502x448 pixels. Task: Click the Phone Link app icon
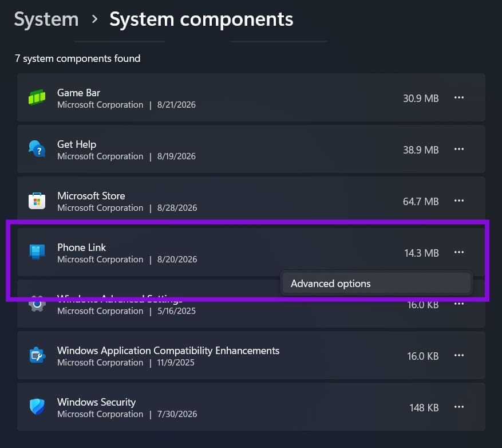pyautogui.click(x=37, y=252)
